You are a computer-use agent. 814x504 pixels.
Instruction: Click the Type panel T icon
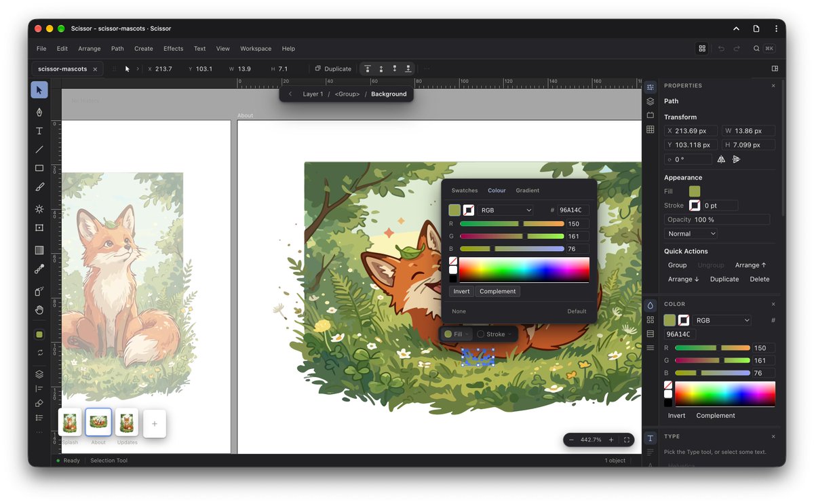pos(651,438)
